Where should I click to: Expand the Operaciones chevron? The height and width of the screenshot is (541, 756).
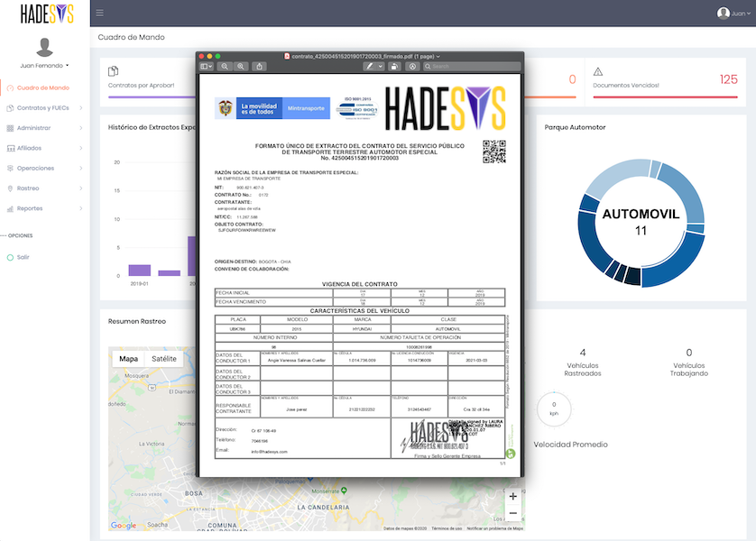pyautogui.click(x=81, y=168)
